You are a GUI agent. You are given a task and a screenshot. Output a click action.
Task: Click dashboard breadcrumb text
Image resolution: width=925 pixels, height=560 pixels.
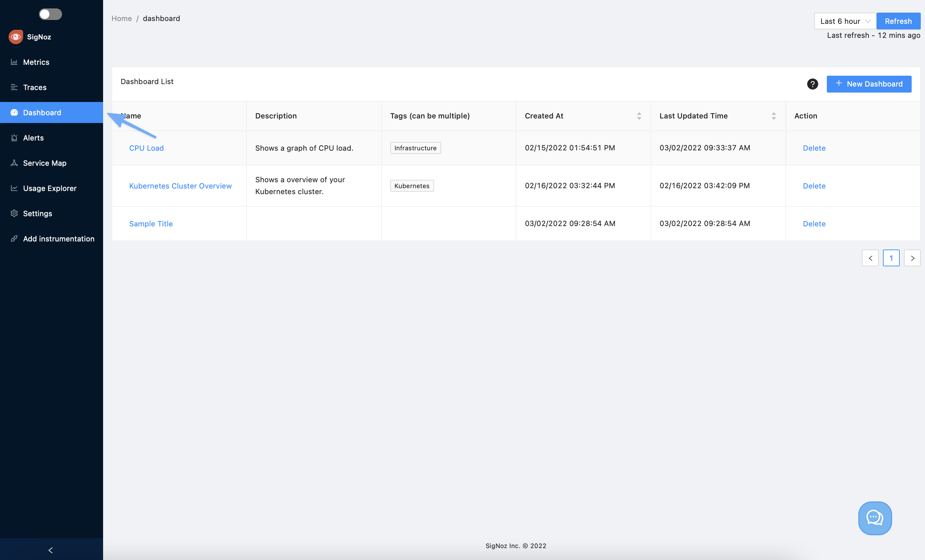161,18
